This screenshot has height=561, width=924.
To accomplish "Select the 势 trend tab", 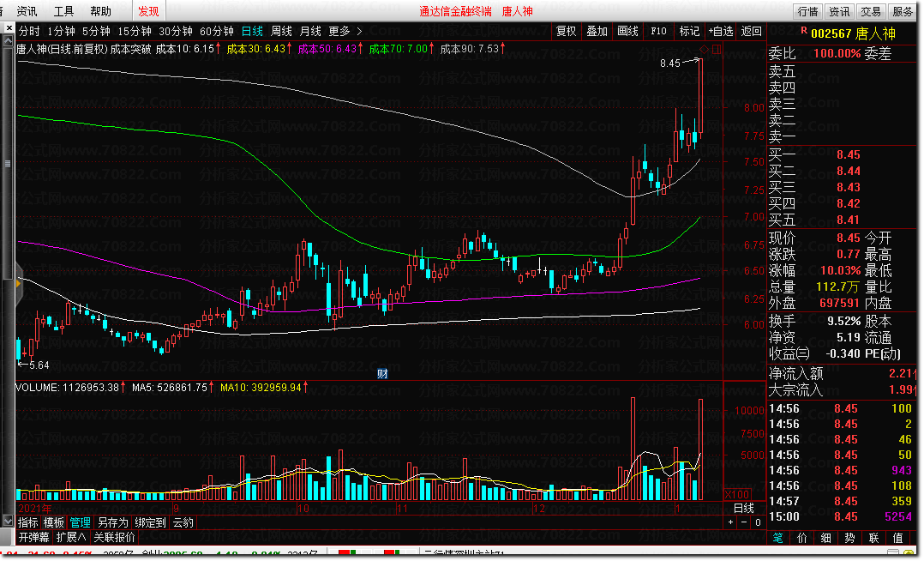I will pyautogui.click(x=849, y=537).
